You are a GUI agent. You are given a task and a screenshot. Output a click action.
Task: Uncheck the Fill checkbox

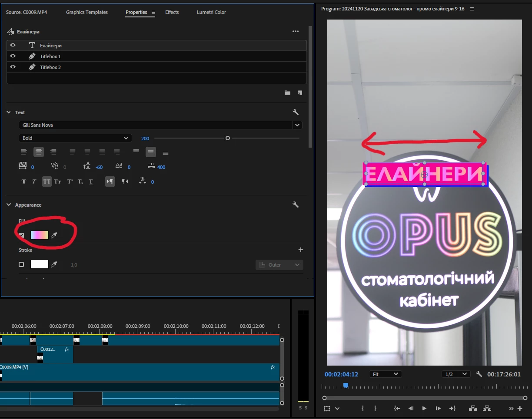coord(21,235)
